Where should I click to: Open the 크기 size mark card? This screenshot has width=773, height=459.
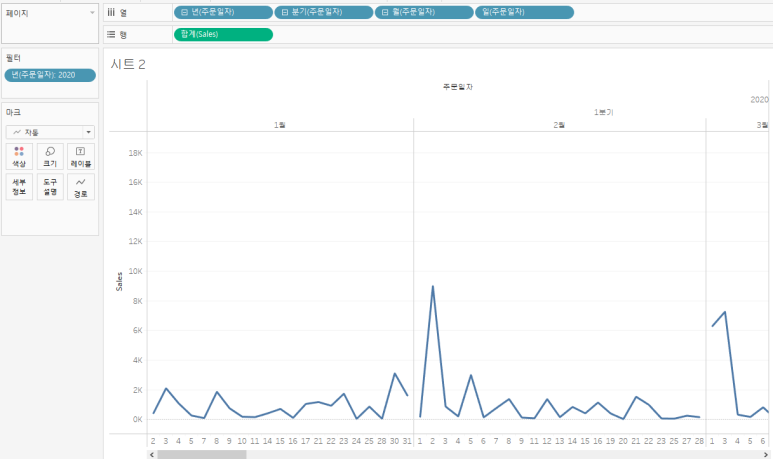tap(50, 156)
